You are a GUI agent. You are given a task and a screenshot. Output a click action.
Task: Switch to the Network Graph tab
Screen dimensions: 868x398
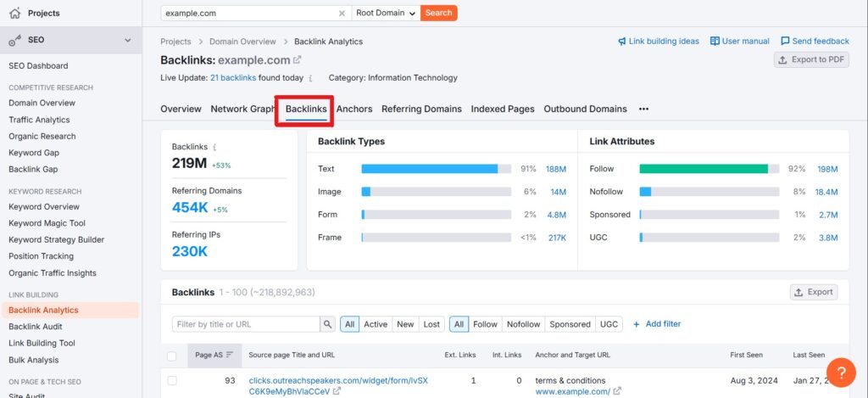(242, 109)
